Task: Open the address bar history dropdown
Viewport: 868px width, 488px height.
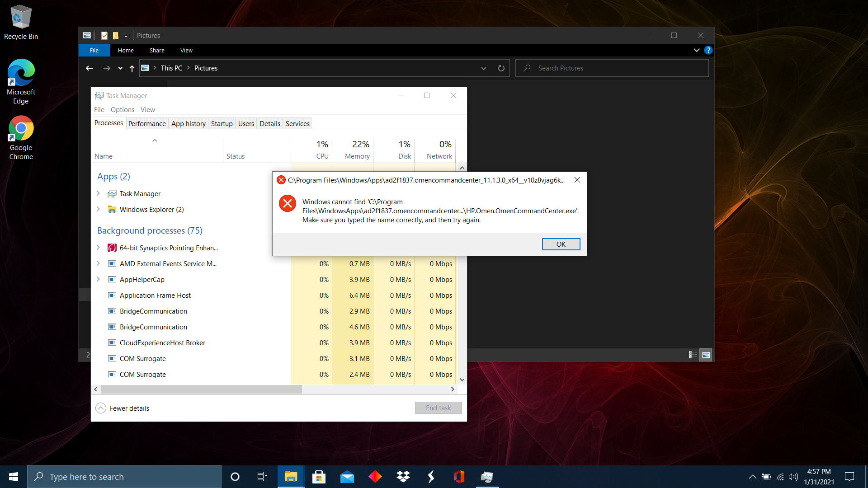Action: [483, 68]
